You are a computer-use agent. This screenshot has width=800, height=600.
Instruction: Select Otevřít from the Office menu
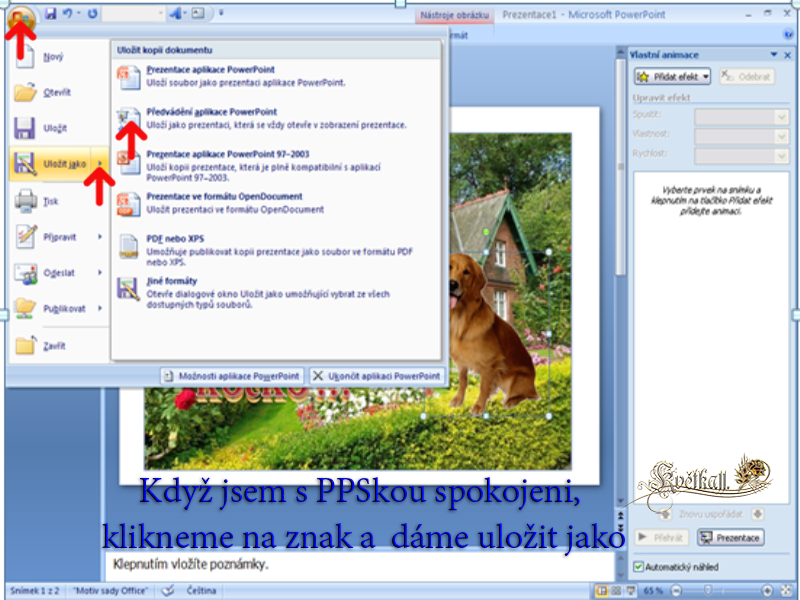pyautogui.click(x=59, y=92)
